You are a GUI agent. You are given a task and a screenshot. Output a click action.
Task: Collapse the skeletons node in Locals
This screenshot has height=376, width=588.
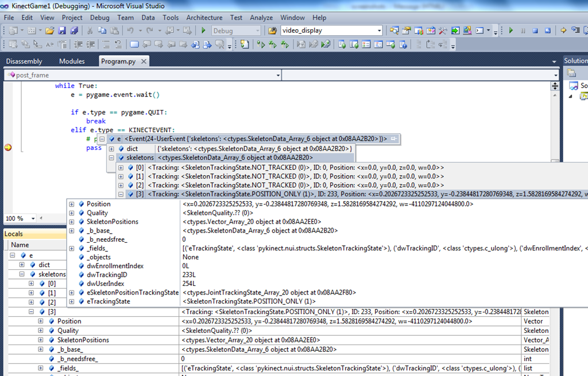[21, 274]
